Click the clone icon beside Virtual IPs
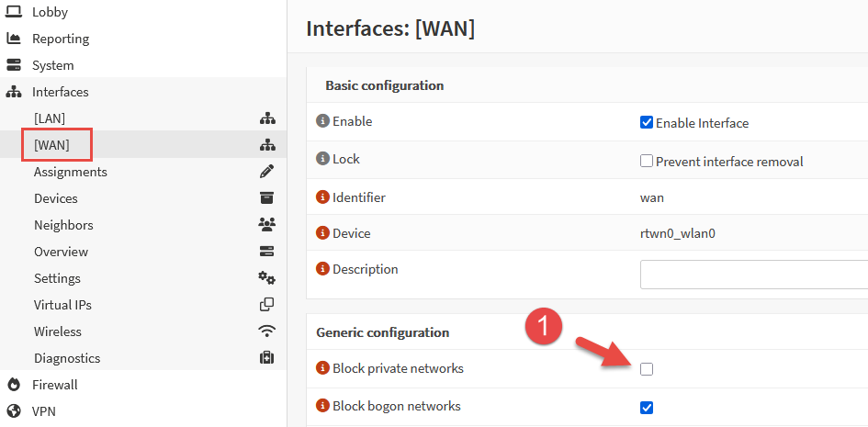Image resolution: width=868 pixels, height=427 pixels. pyautogui.click(x=267, y=305)
